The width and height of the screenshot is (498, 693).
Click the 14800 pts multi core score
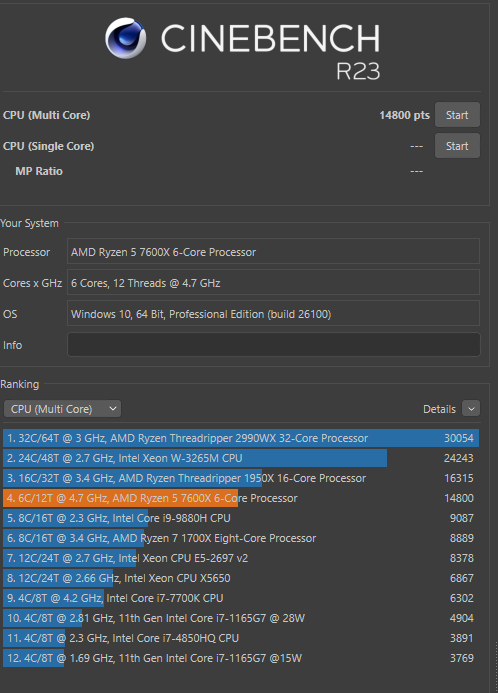pyautogui.click(x=404, y=115)
